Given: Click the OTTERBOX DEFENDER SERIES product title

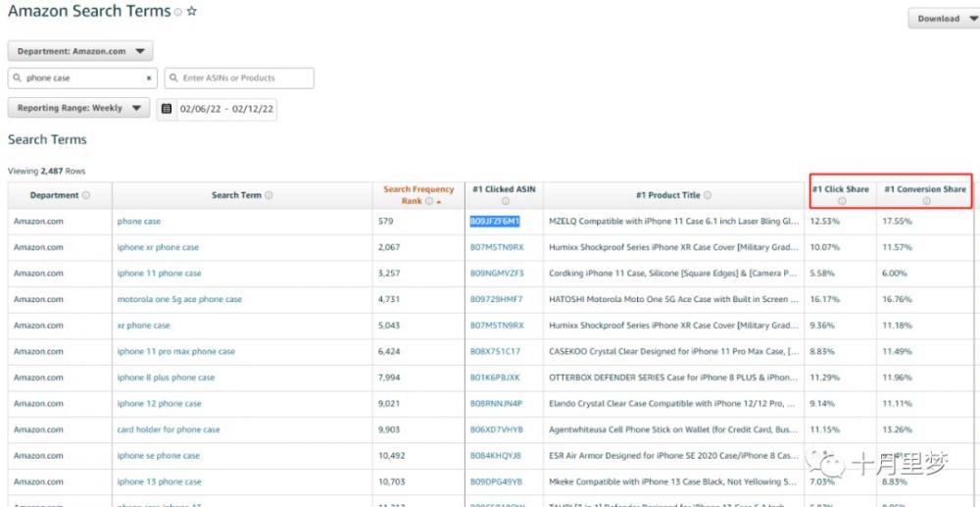Looking at the screenshot, I should 674,378.
